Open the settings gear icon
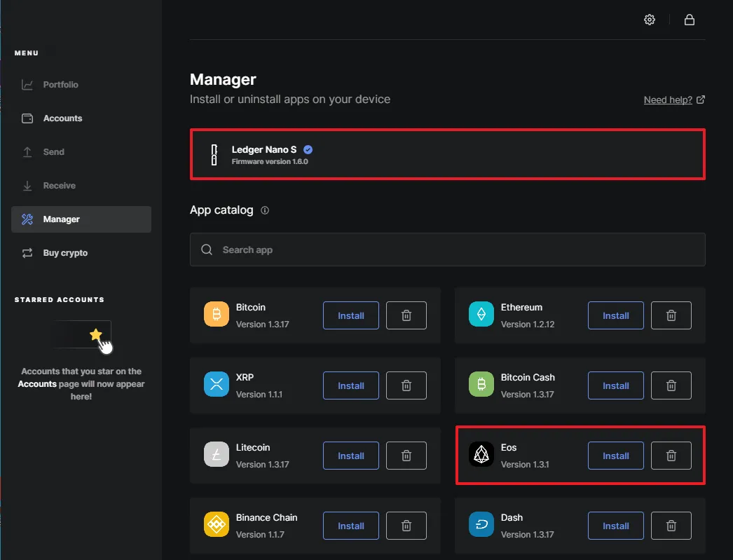This screenshot has height=560, width=733. [650, 20]
